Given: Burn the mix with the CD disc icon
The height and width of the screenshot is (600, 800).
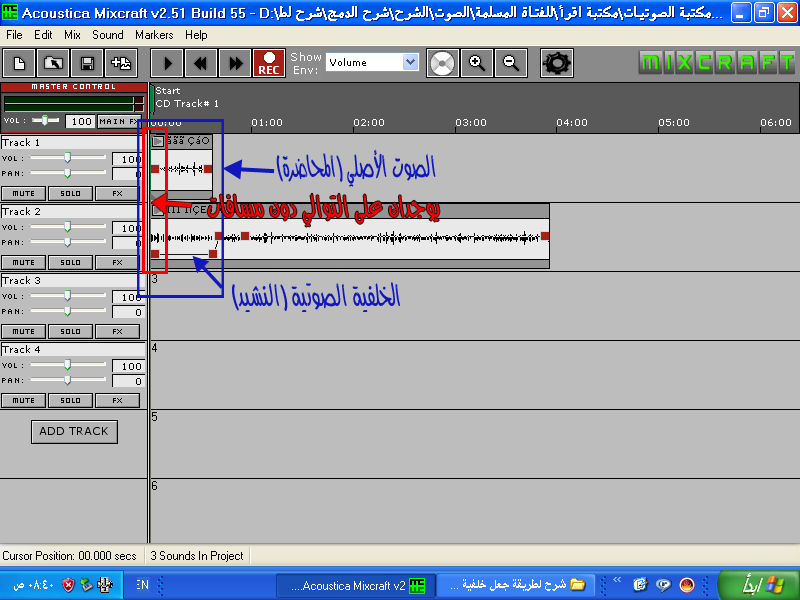Looking at the screenshot, I should (442, 63).
